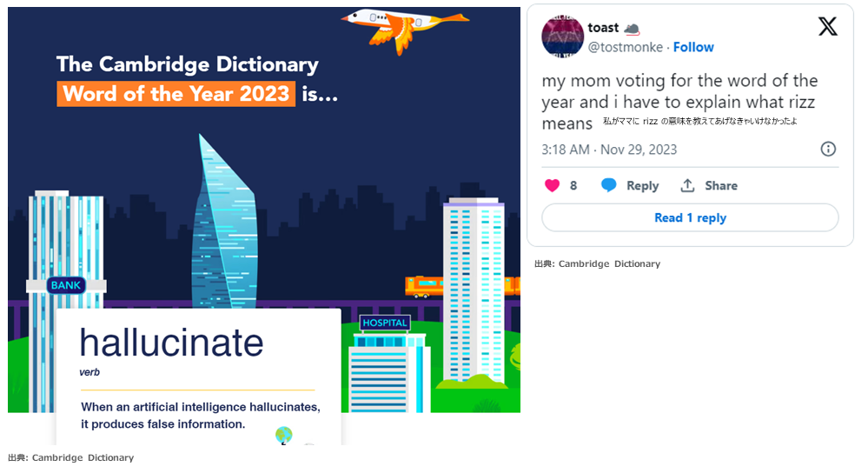Click the BANK sign on the building
Screen dimensions: 868x473
pyautogui.click(x=66, y=285)
